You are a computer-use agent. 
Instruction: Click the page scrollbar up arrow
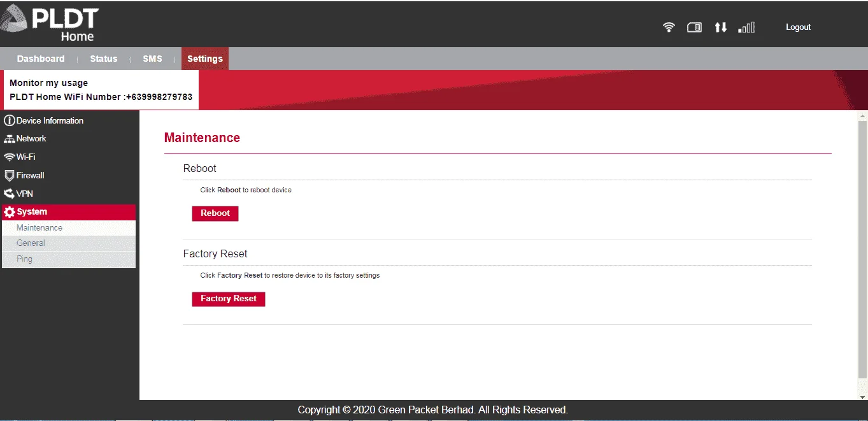[x=863, y=116]
